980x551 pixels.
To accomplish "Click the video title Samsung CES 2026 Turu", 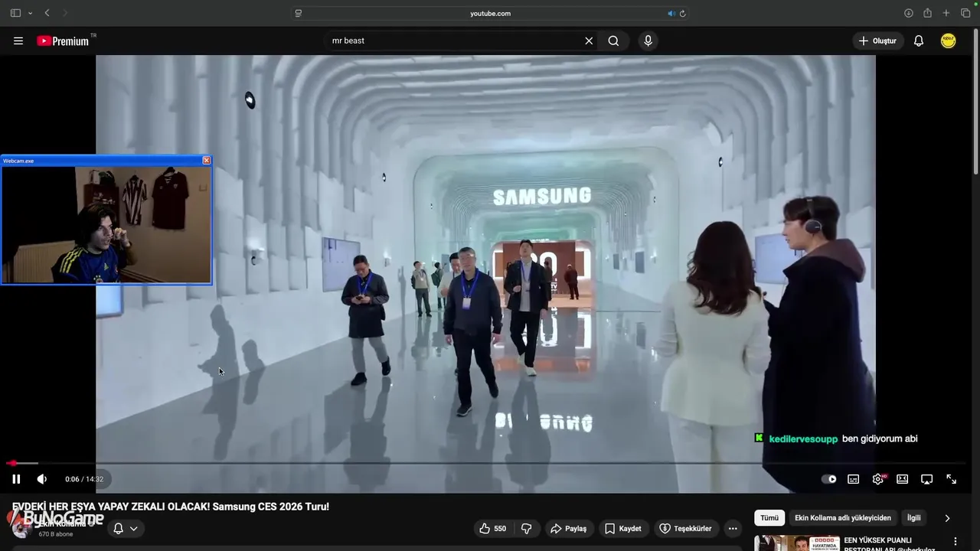I will pyautogui.click(x=171, y=507).
